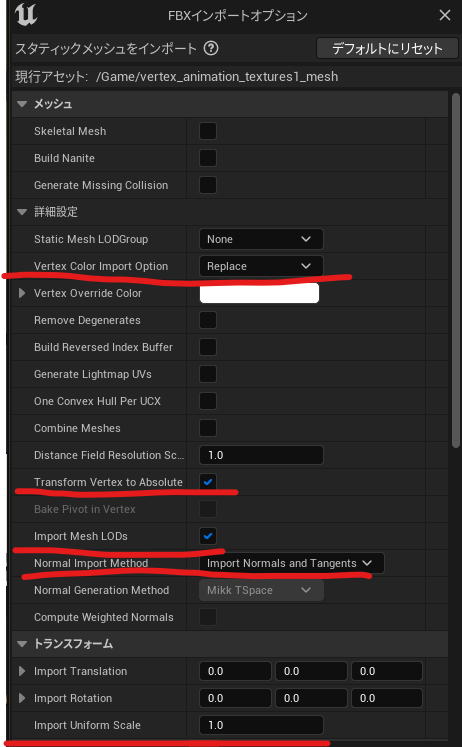Screen dimensions: 462x747
Task: Enable the Combine Meshes checkbox
Action: coord(208,428)
